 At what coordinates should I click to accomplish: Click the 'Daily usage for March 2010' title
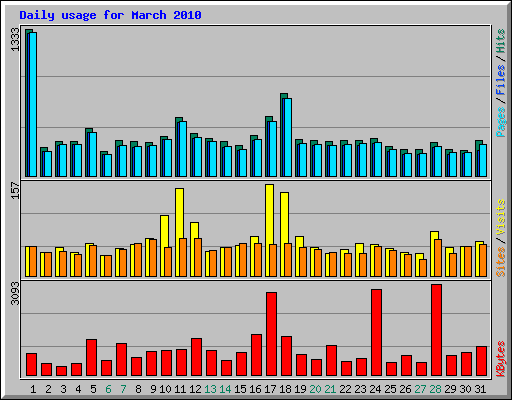pyautogui.click(x=110, y=15)
